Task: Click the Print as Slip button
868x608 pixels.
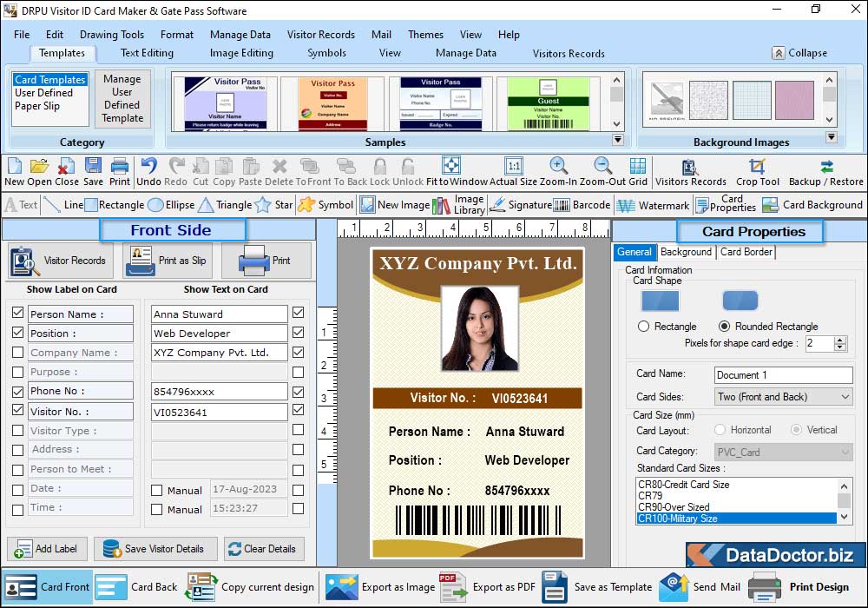Action: (x=168, y=261)
